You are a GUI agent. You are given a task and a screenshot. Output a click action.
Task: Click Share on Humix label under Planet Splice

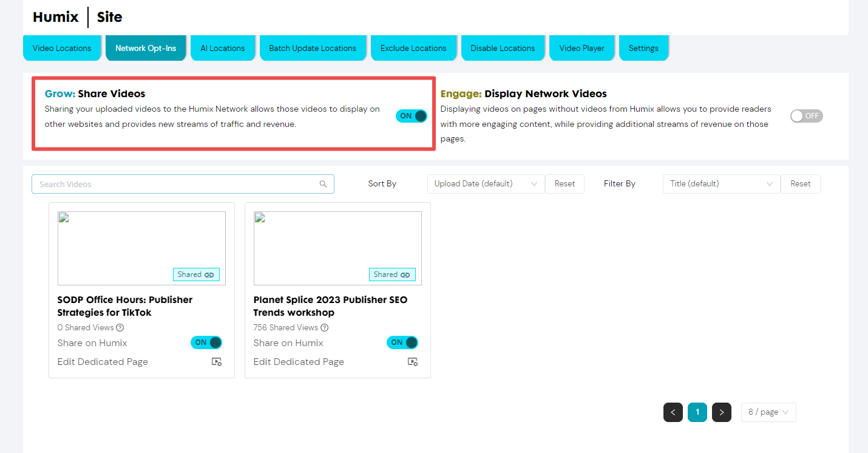tap(288, 343)
